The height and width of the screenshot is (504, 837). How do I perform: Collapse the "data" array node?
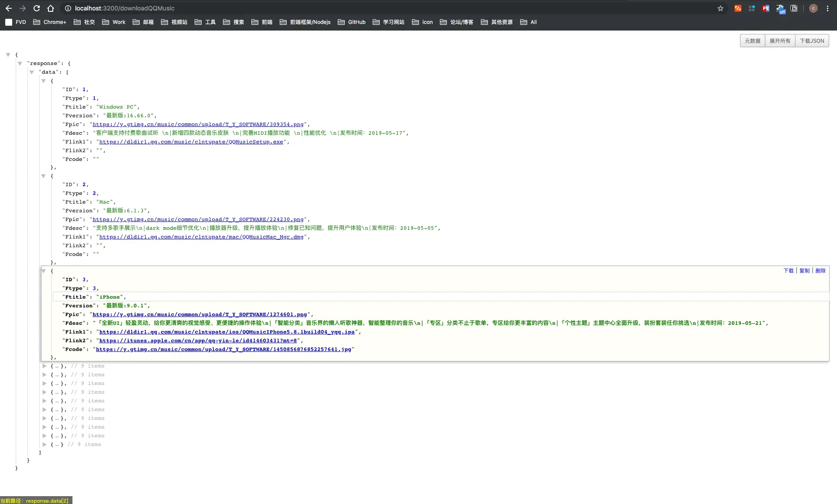coord(31,72)
